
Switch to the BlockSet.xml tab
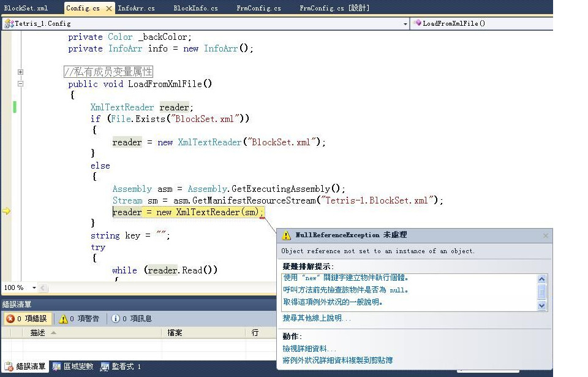coord(26,8)
